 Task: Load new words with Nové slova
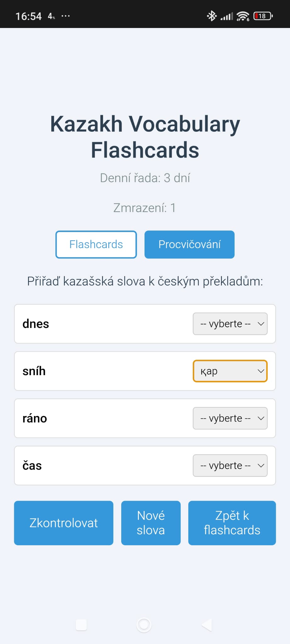pos(151,523)
